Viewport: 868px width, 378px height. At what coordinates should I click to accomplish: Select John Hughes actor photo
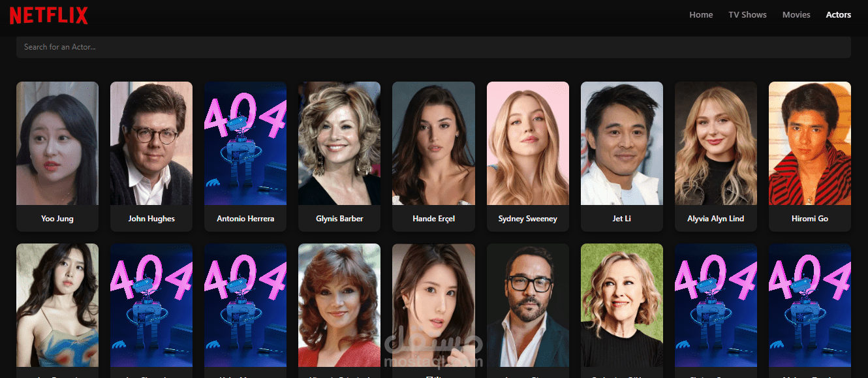[x=151, y=144]
